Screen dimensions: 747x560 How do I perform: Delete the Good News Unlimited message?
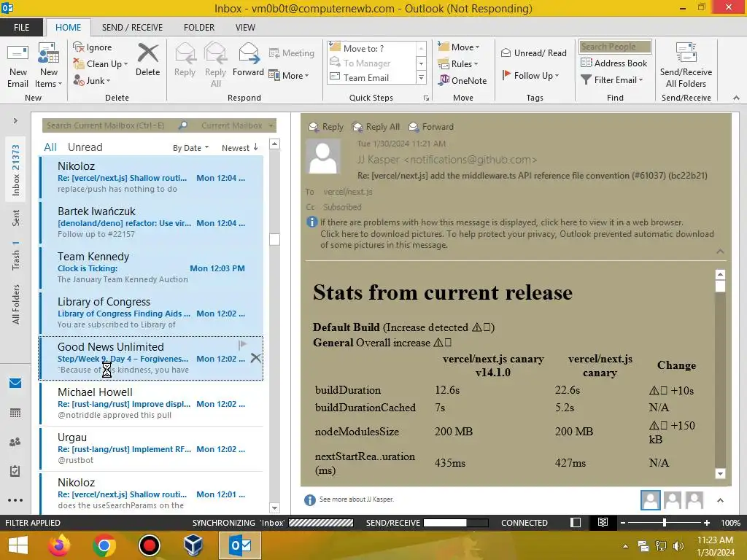[256, 358]
